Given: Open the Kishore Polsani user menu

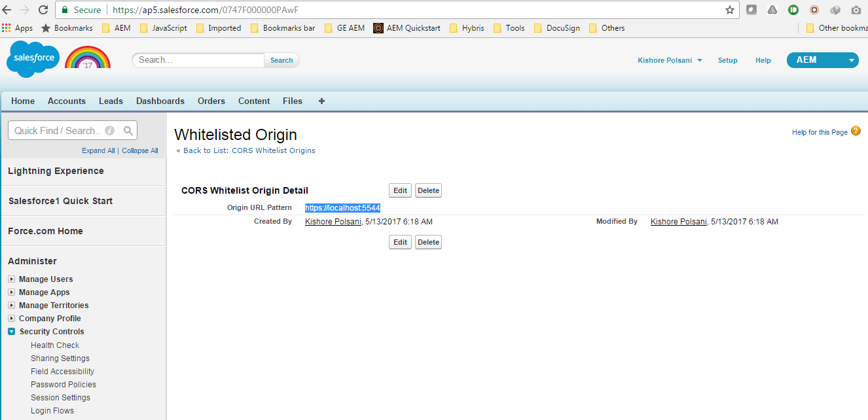Looking at the screenshot, I should click(x=670, y=60).
